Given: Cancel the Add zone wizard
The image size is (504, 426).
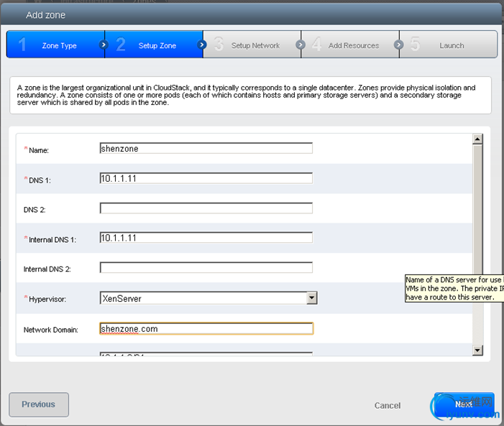Looking at the screenshot, I should [388, 405].
